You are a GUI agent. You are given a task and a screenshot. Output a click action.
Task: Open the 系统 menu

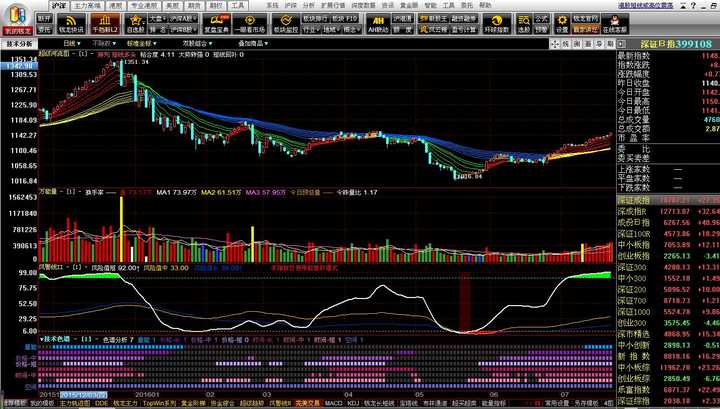coord(272,6)
